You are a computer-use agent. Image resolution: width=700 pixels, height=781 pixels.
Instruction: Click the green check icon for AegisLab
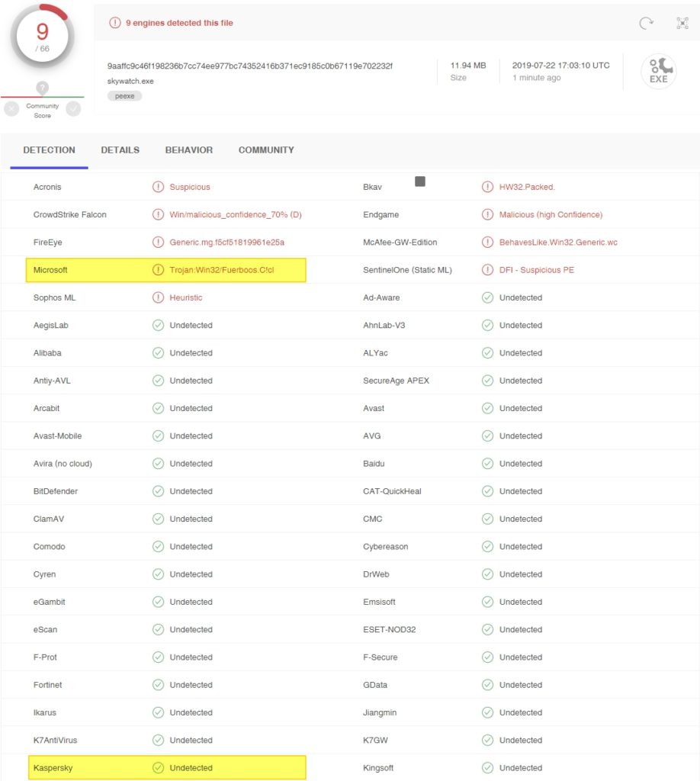[158, 325]
